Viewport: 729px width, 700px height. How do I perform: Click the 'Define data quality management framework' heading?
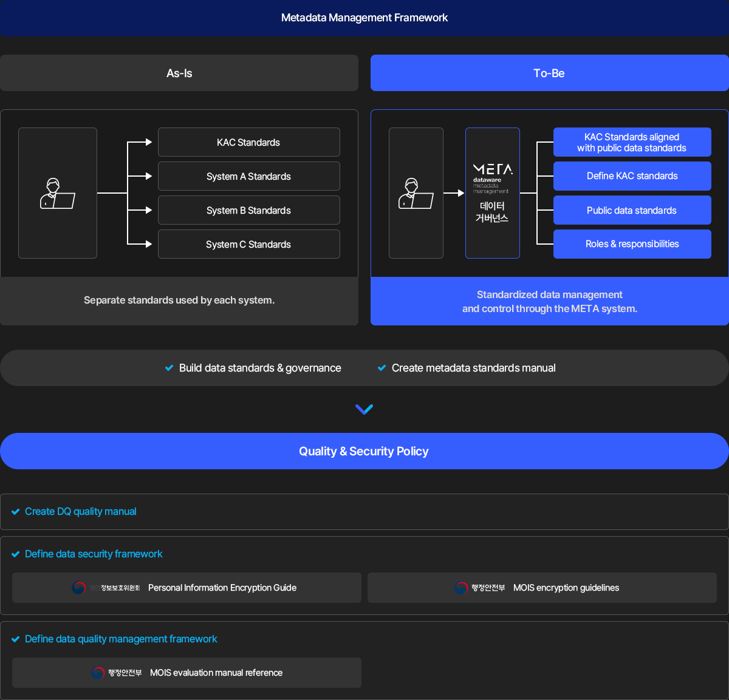click(121, 639)
